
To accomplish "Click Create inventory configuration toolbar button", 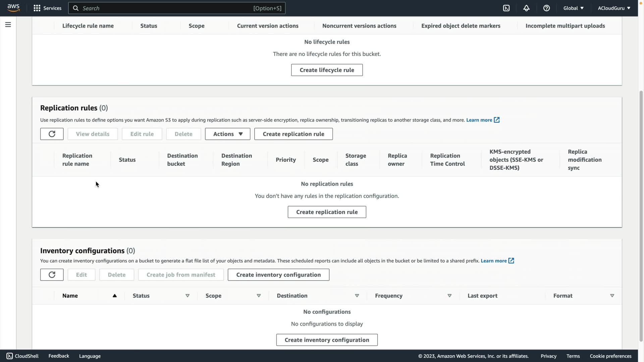I will pyautogui.click(x=278, y=275).
